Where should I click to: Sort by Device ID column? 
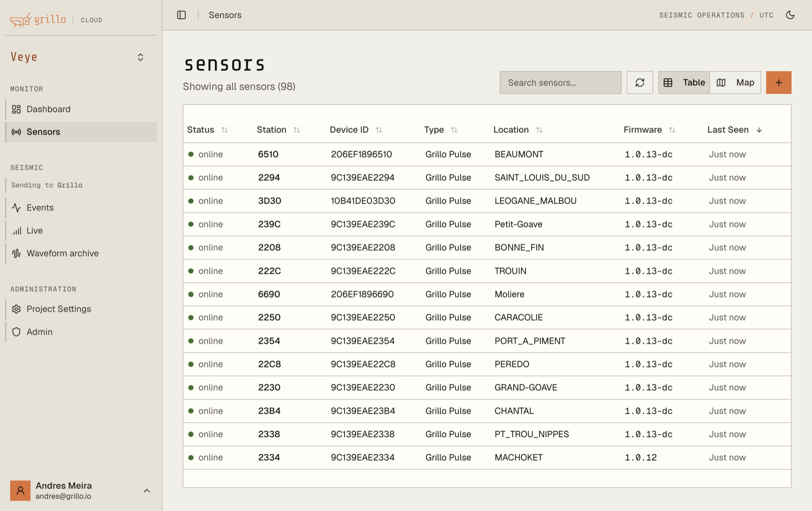(x=356, y=130)
